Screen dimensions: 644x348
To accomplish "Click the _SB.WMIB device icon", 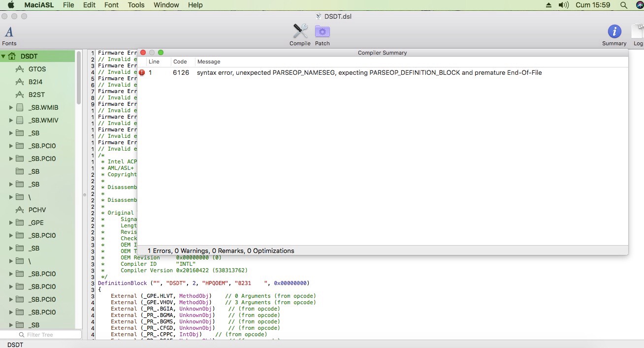I will (20, 107).
